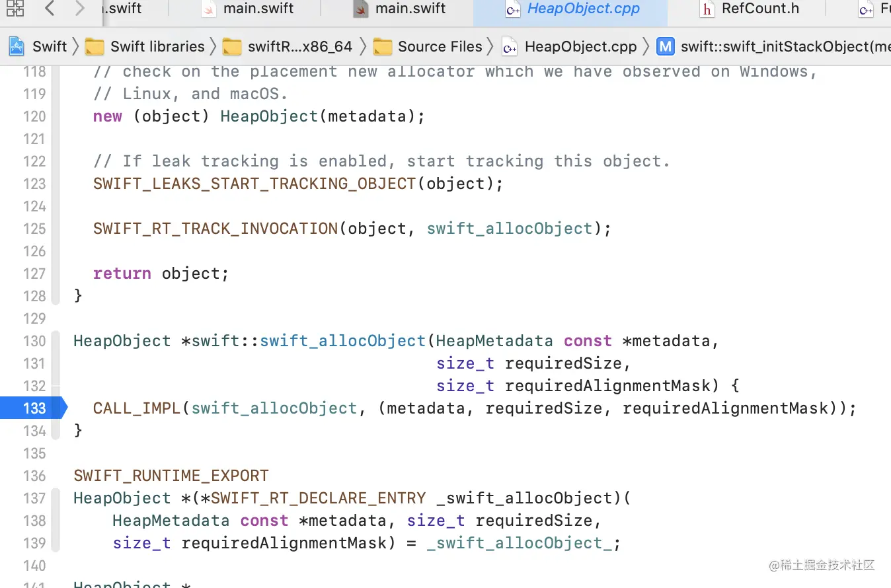Switch to the RefCount.h tab
The width and height of the screenshot is (891, 588).
760,9
